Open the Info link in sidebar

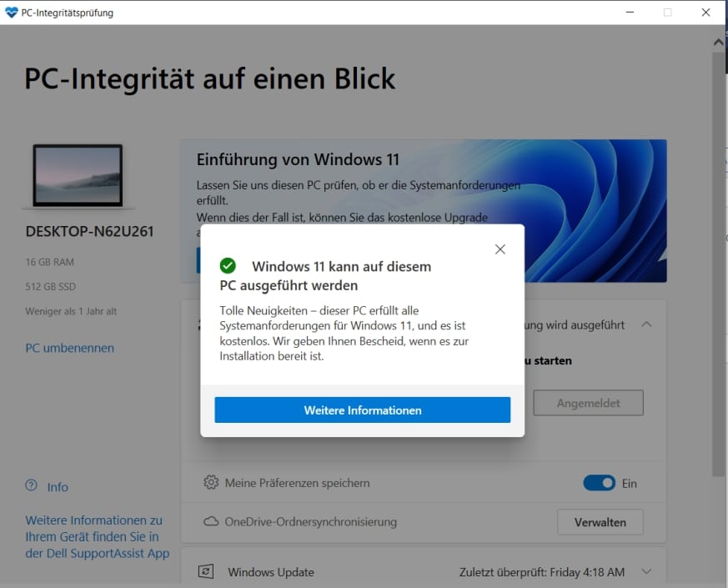[58, 487]
